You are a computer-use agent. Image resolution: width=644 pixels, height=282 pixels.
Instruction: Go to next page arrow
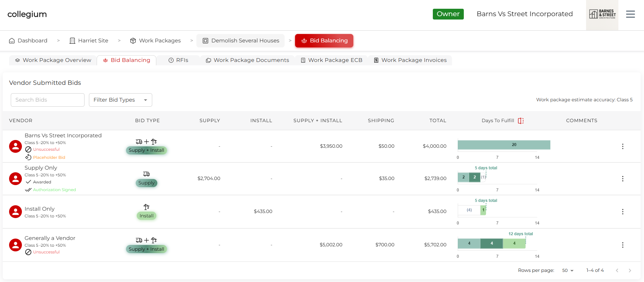(630, 271)
